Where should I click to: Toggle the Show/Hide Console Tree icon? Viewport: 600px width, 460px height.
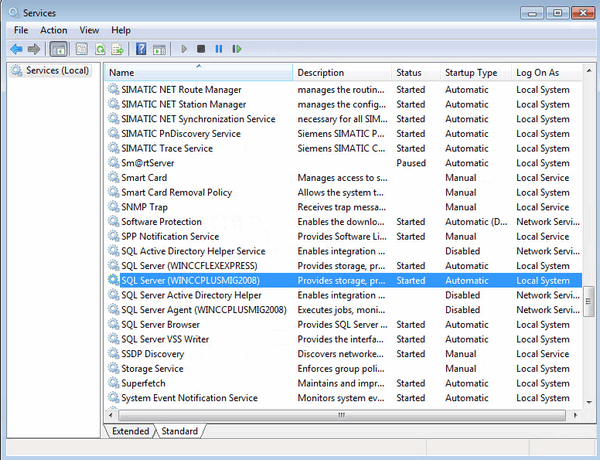click(x=58, y=49)
